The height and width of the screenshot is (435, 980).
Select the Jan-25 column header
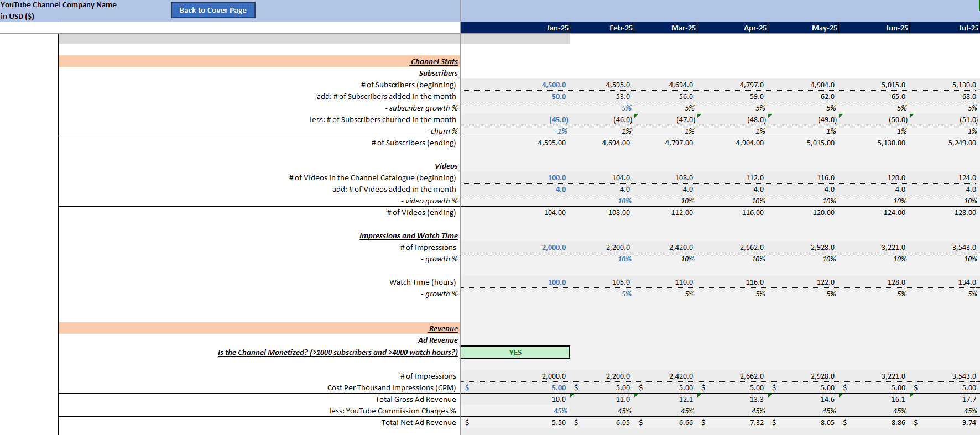coord(515,28)
